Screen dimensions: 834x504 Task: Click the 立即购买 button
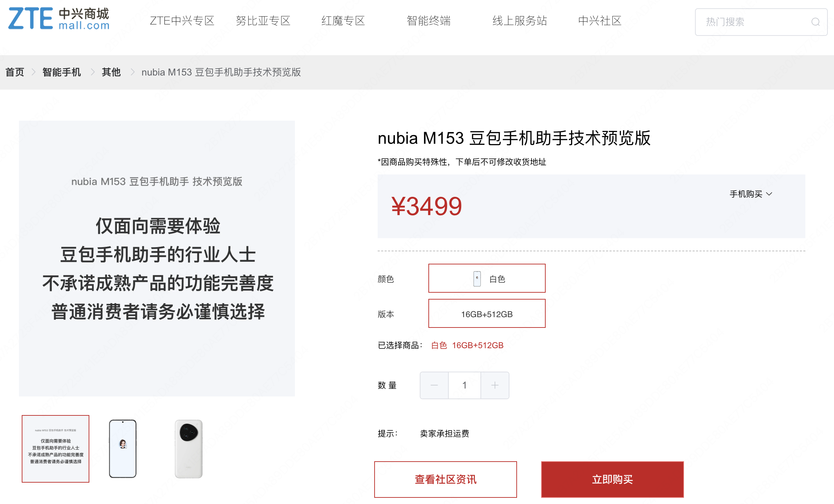612,479
